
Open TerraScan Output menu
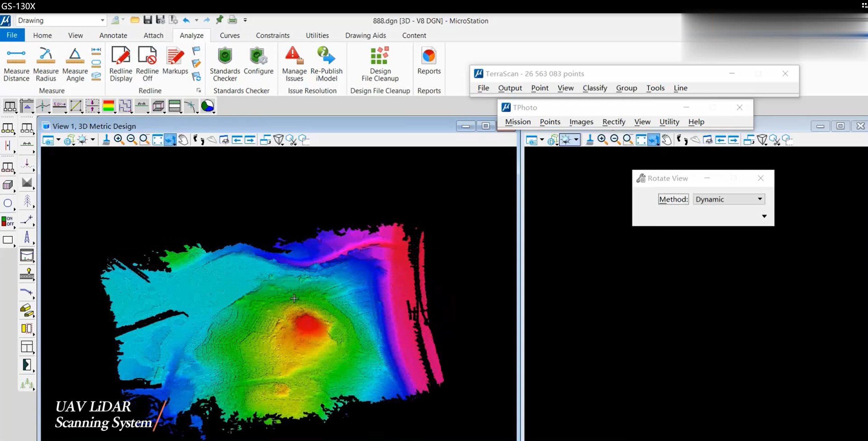[x=510, y=88]
